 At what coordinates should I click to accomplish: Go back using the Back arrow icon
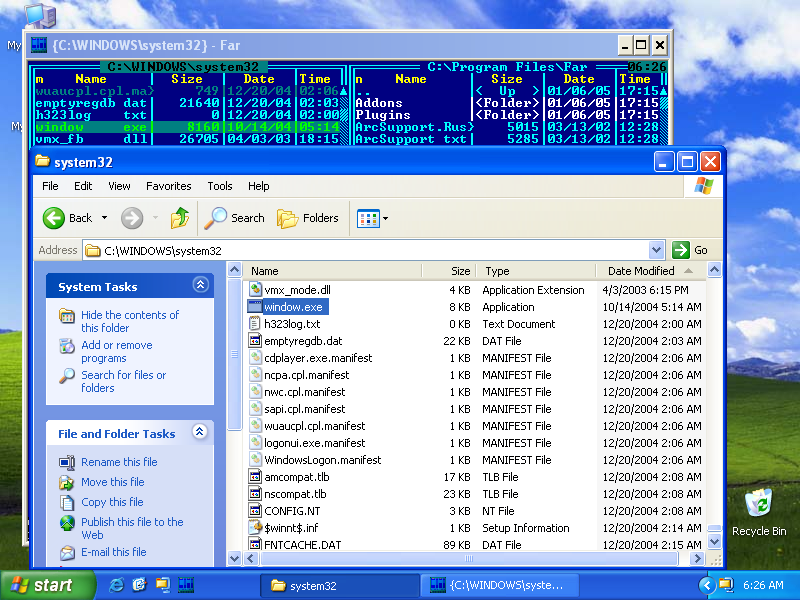click(x=54, y=218)
